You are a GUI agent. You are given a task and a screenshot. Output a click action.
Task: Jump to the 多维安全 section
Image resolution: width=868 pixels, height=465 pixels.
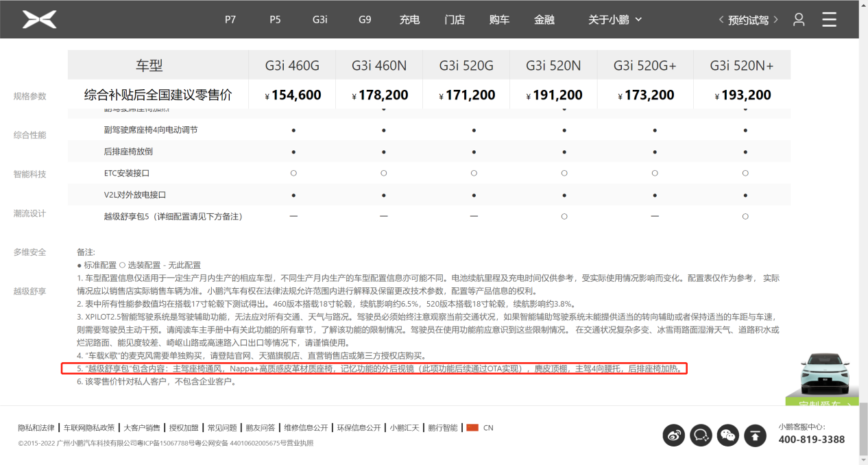pos(30,252)
